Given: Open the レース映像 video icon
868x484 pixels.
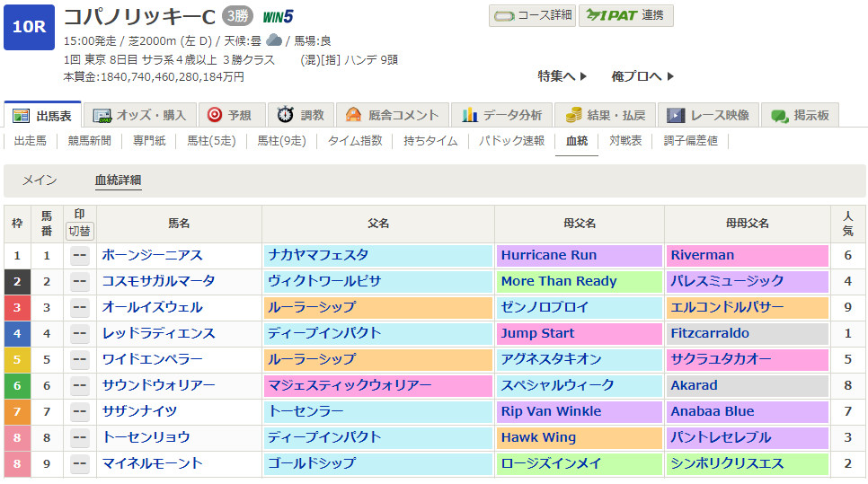Looking at the screenshot, I should click(x=676, y=115).
